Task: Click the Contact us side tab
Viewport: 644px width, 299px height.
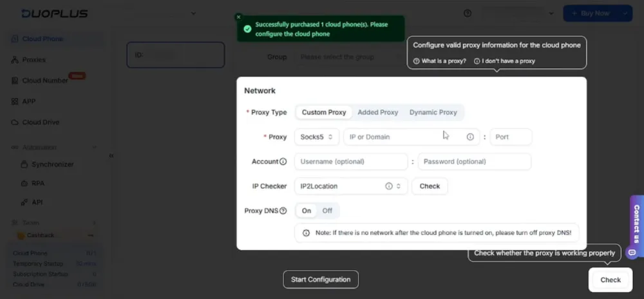Action: pos(637,224)
